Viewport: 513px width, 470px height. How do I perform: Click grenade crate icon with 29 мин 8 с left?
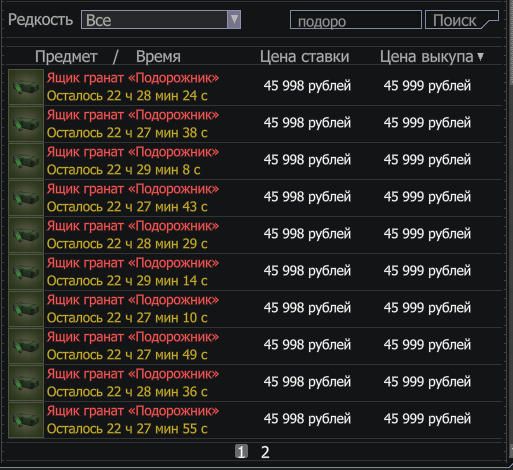tap(26, 161)
